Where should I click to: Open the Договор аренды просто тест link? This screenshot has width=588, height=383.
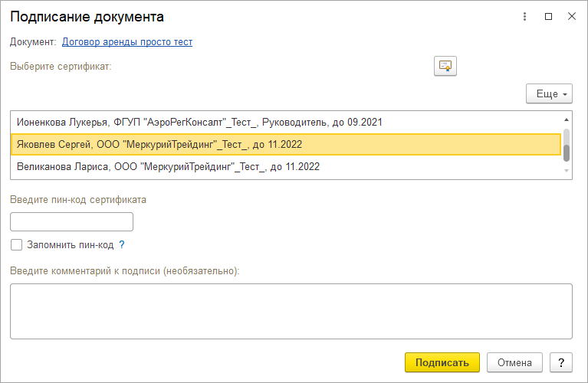(x=127, y=42)
